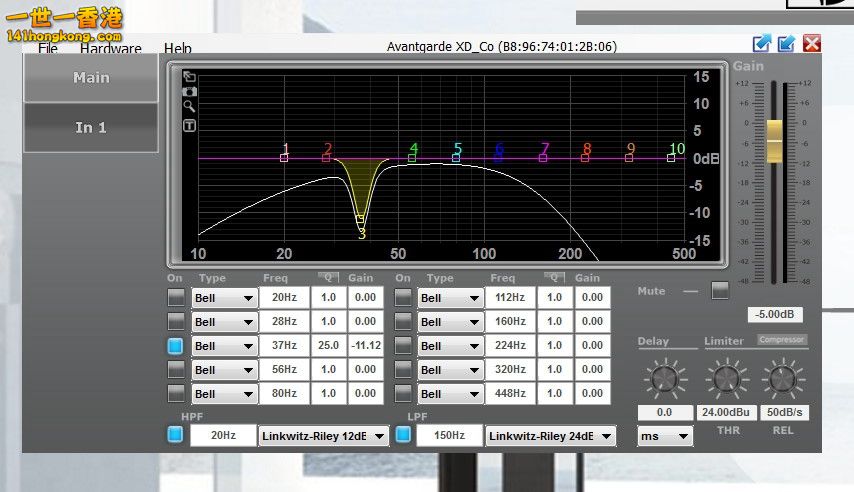This screenshot has width=854, height=492.
Task: Select EQ band 10 node on the graph
Action: [x=671, y=158]
